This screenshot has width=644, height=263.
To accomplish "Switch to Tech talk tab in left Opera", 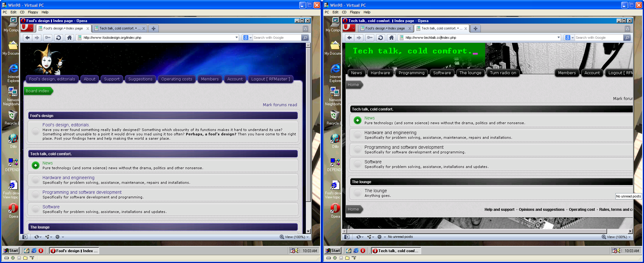I will tap(119, 29).
